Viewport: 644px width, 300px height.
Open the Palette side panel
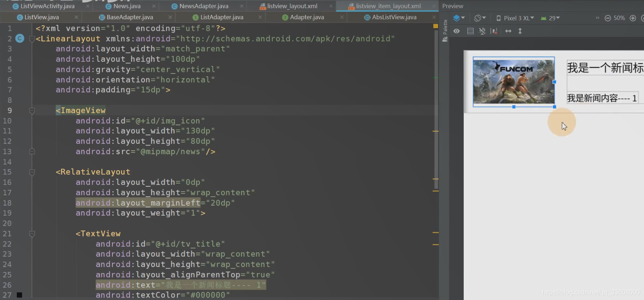tap(445, 31)
